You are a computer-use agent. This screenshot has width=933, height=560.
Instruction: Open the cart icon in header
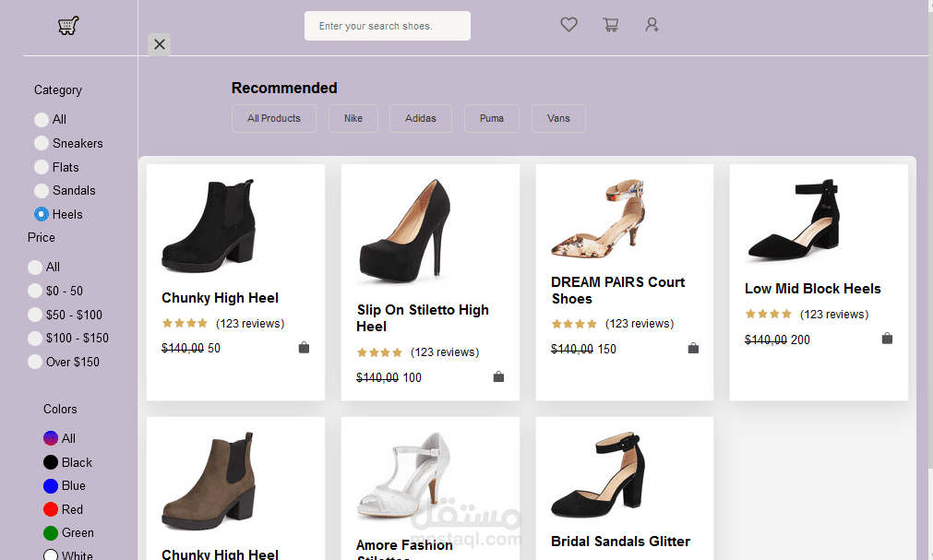pos(610,25)
